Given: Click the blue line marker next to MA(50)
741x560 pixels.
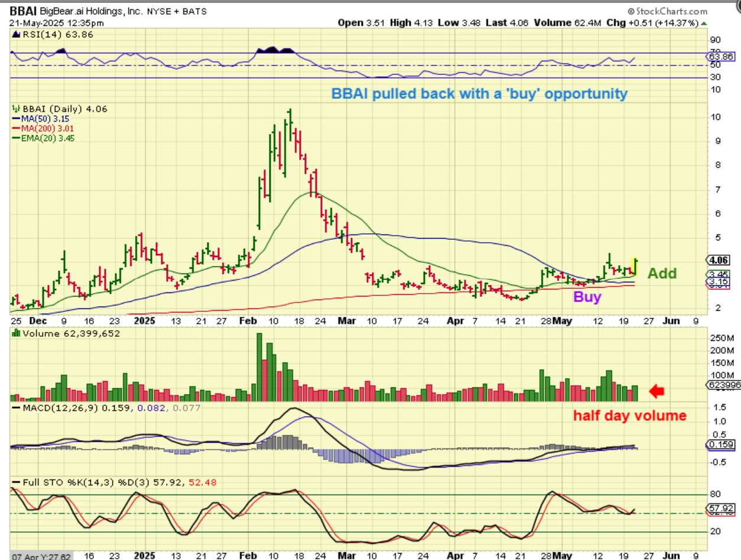Looking at the screenshot, I should coord(15,119).
